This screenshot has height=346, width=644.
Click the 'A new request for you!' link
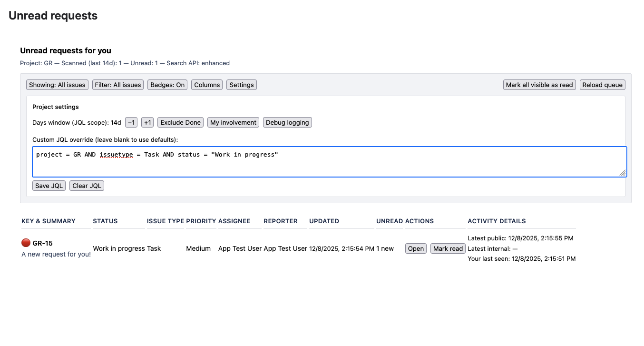coord(56,254)
